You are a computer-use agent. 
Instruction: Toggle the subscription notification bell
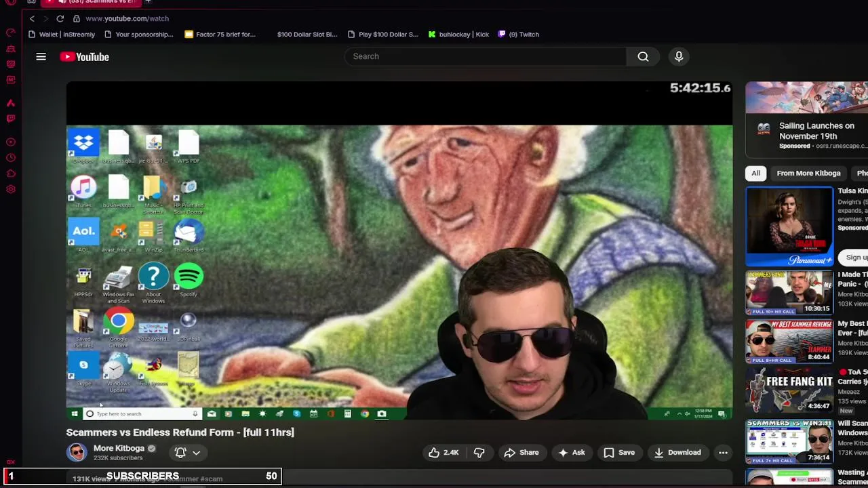tap(180, 452)
